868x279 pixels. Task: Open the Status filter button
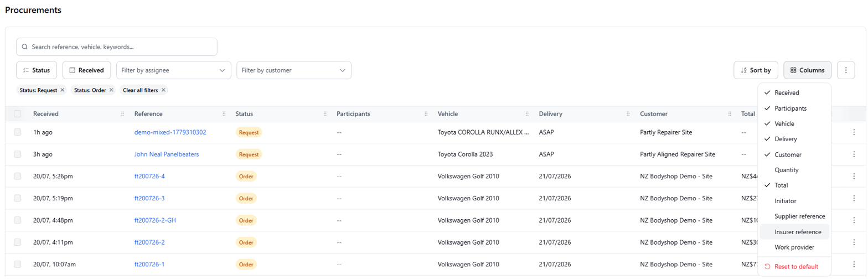pos(37,70)
